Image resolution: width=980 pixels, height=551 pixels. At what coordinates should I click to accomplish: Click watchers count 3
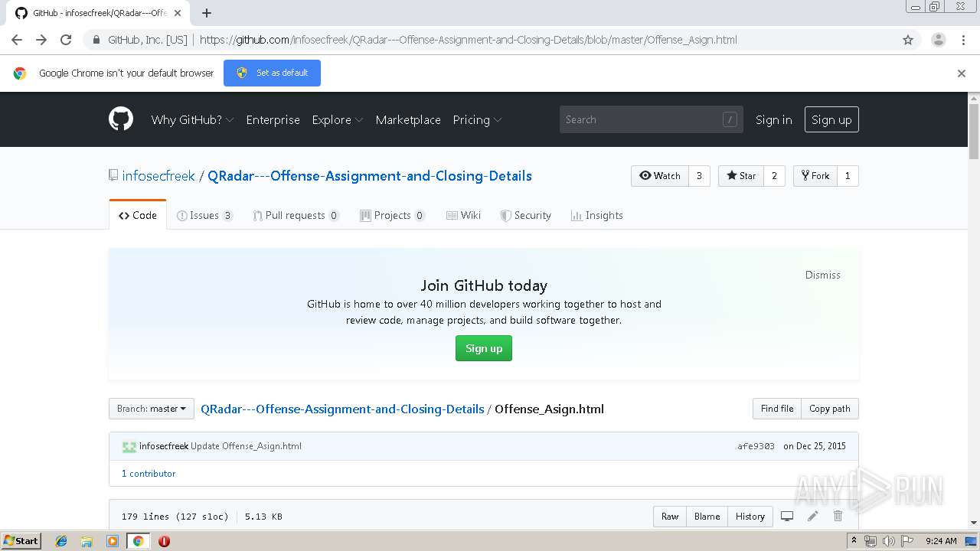tap(699, 176)
